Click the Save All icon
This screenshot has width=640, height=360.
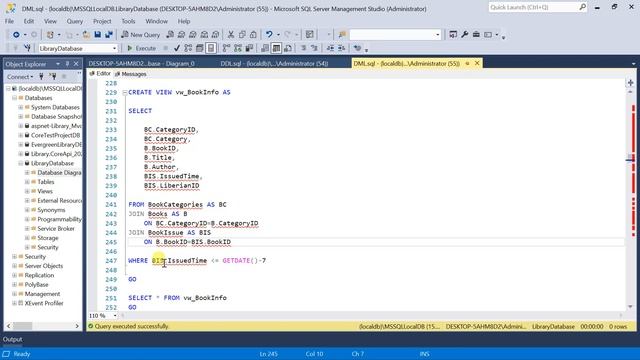pos(109,35)
